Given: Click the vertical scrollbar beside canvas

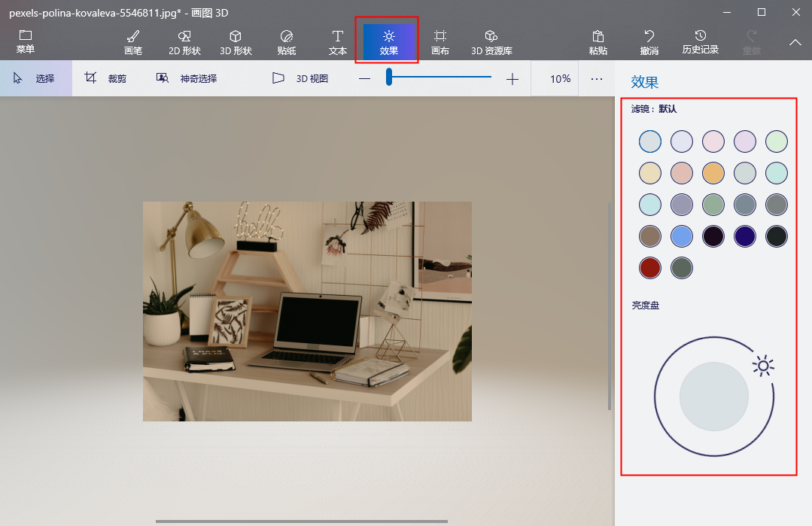Looking at the screenshot, I should point(610,306).
